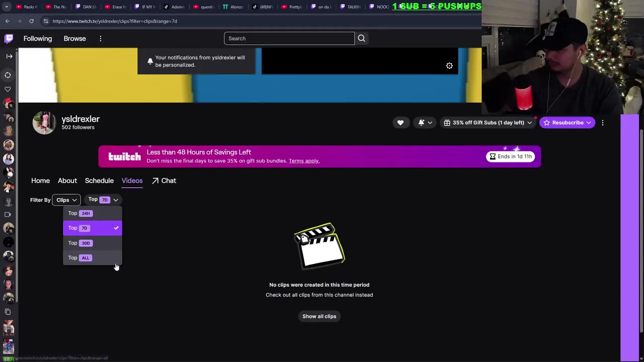Viewport: 644px width, 362px height.
Task: Click the gift icon for Gift Subs
Action: click(447, 123)
